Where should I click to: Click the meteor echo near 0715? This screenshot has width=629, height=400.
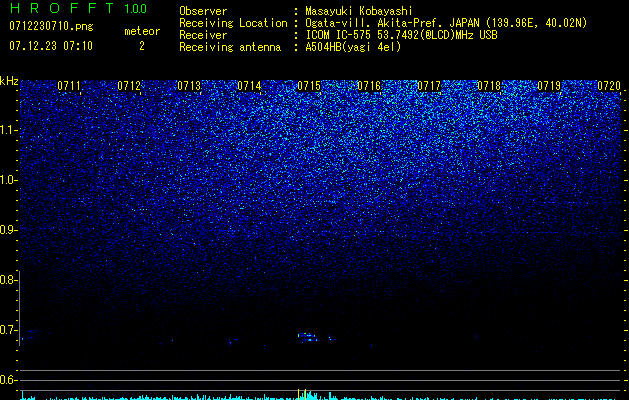click(x=308, y=337)
